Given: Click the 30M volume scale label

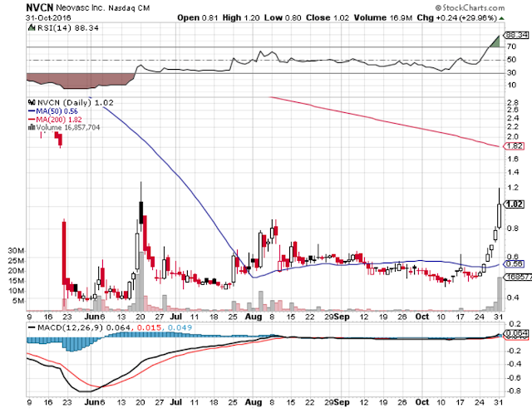Looking at the screenshot, I should tap(16, 251).
